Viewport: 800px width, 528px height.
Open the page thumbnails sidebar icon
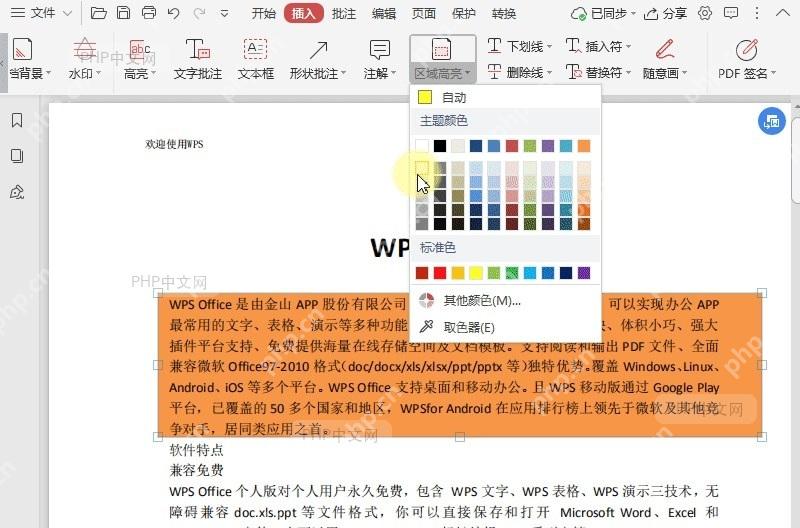pyautogui.click(x=17, y=156)
